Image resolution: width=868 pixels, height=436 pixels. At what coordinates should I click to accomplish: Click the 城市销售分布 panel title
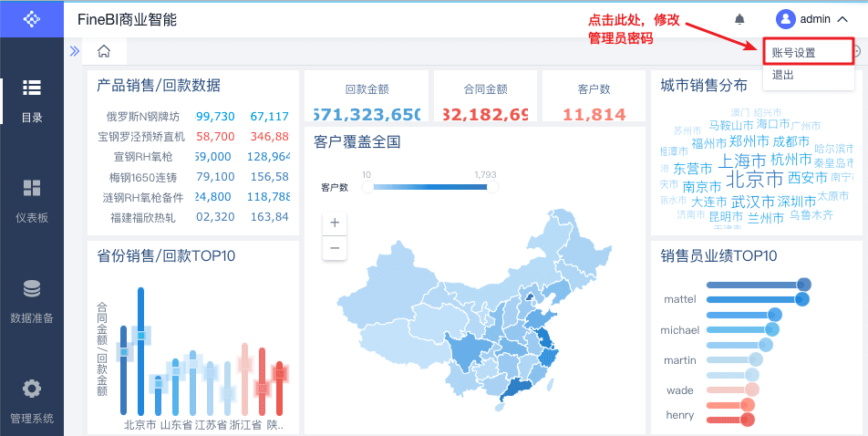point(704,86)
